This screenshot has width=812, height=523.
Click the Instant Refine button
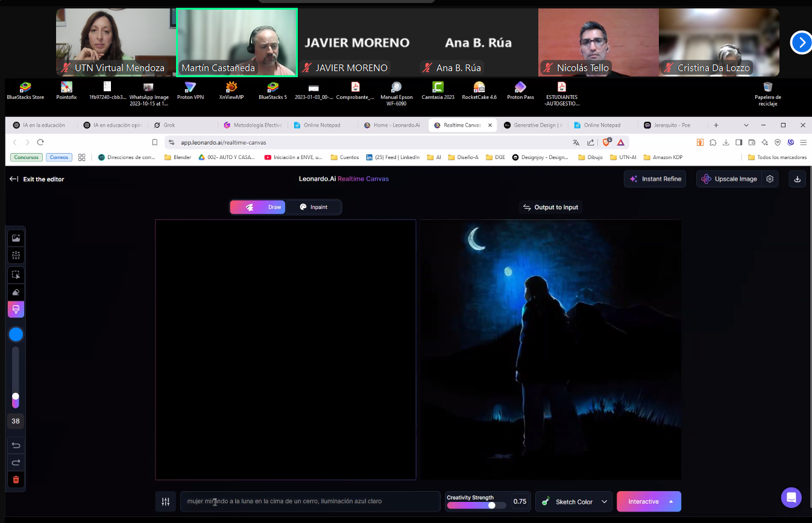click(x=655, y=179)
